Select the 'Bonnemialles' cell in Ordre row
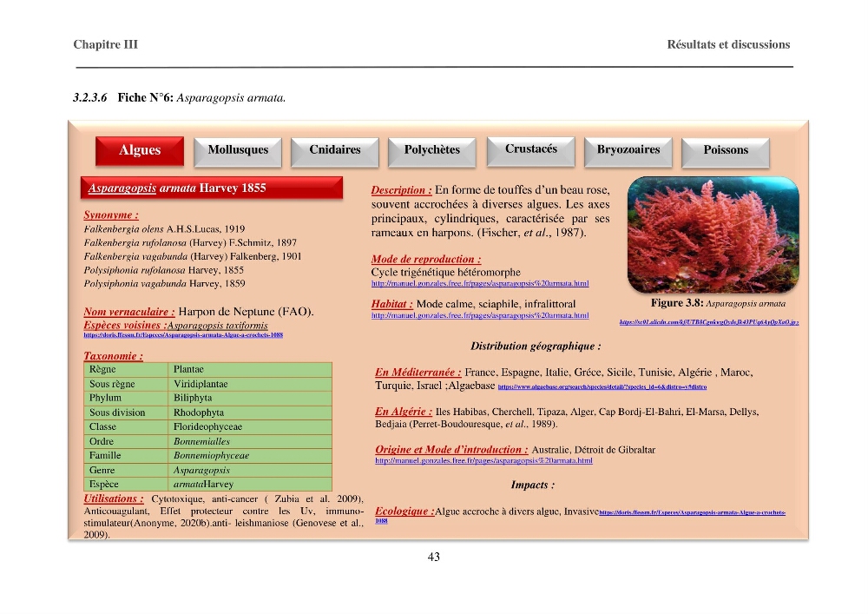The height and width of the screenshot is (614, 868). tap(250, 441)
